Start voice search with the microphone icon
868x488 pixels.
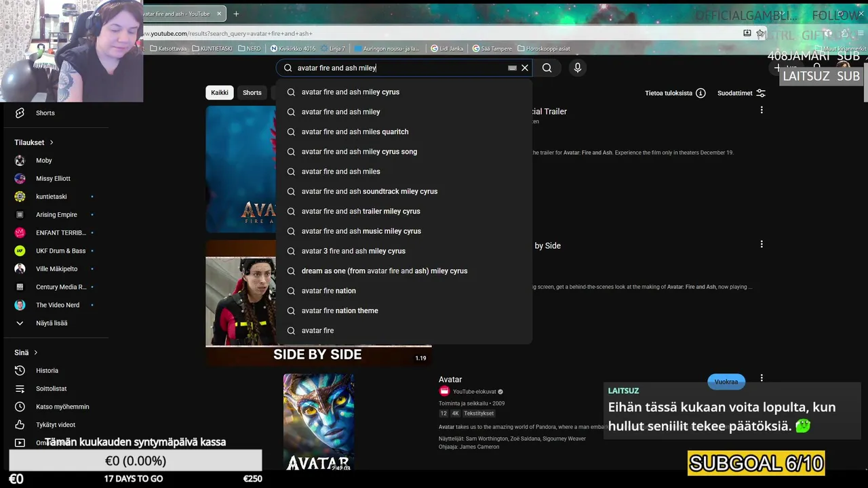click(578, 68)
